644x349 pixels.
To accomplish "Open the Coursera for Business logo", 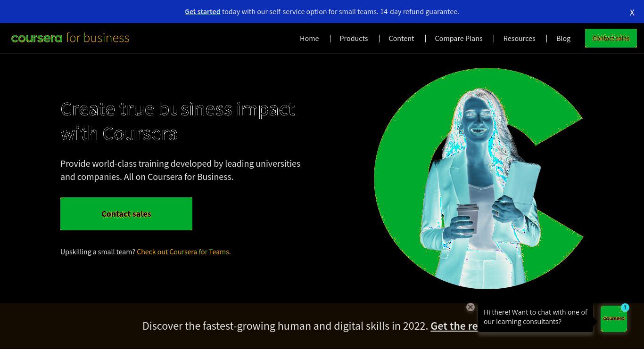I will 70,38.
